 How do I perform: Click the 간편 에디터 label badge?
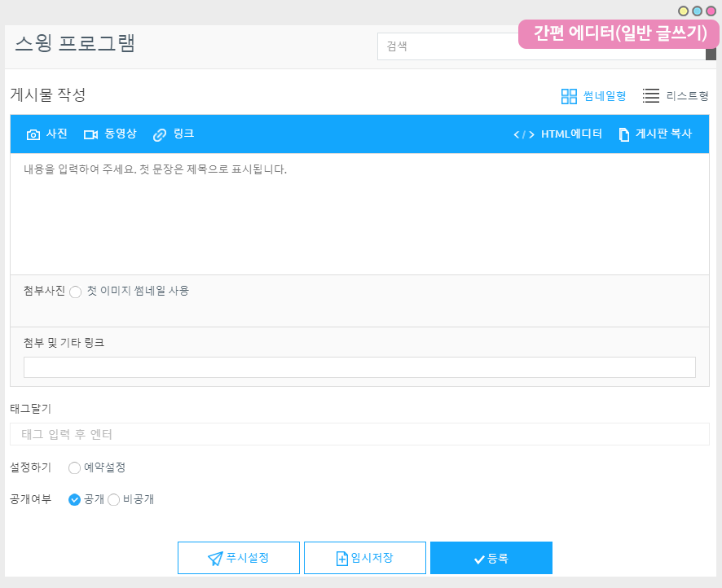pos(619,34)
